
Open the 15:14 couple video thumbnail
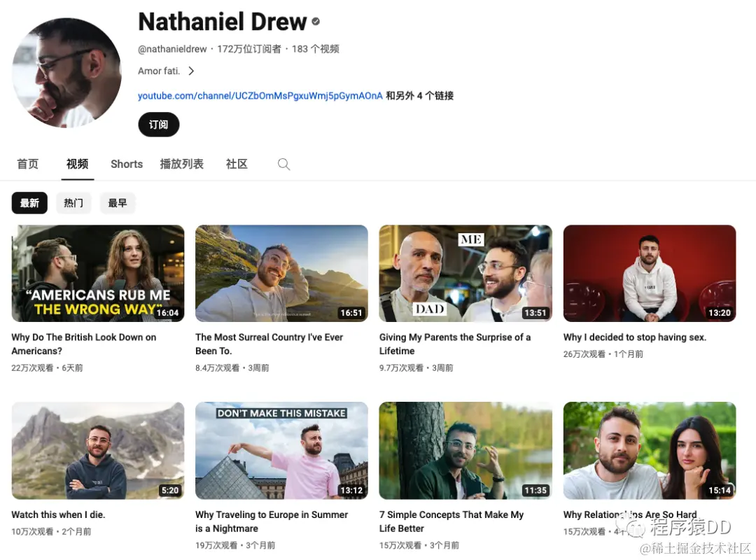(650, 451)
